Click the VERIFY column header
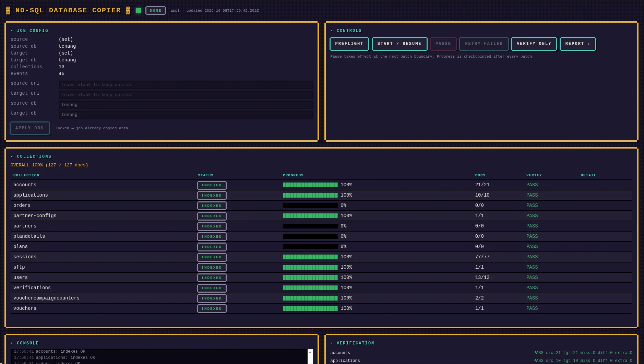644x364 pixels. click(534, 175)
